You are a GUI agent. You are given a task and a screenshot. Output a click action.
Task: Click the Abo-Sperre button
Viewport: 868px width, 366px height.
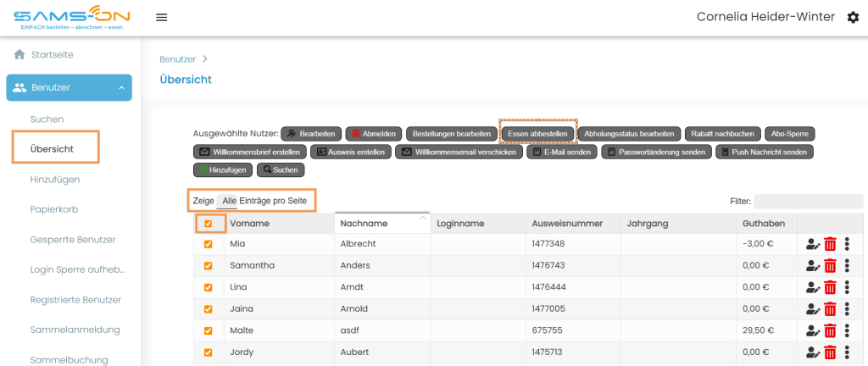[790, 134]
